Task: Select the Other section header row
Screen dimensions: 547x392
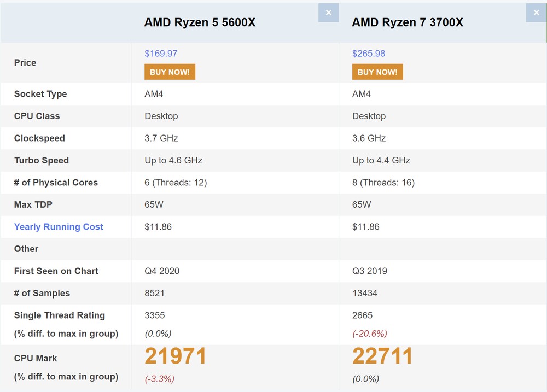Action: (26, 249)
